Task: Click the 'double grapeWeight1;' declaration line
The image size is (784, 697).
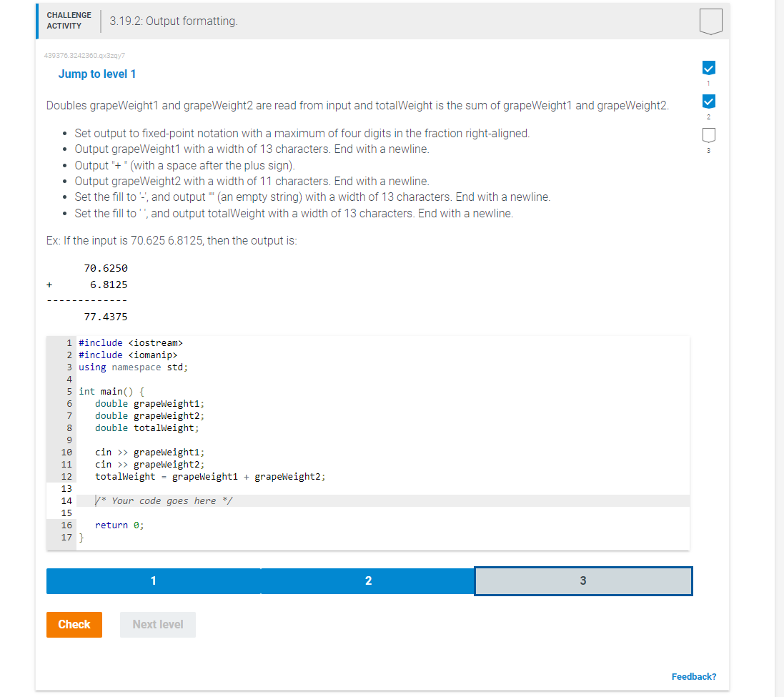Action: coord(149,403)
